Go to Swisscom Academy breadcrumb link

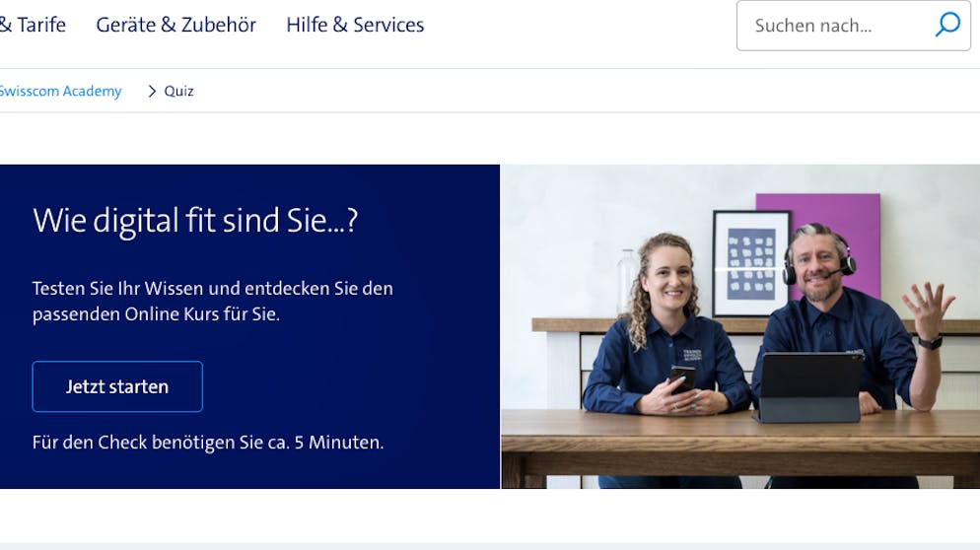[60, 92]
